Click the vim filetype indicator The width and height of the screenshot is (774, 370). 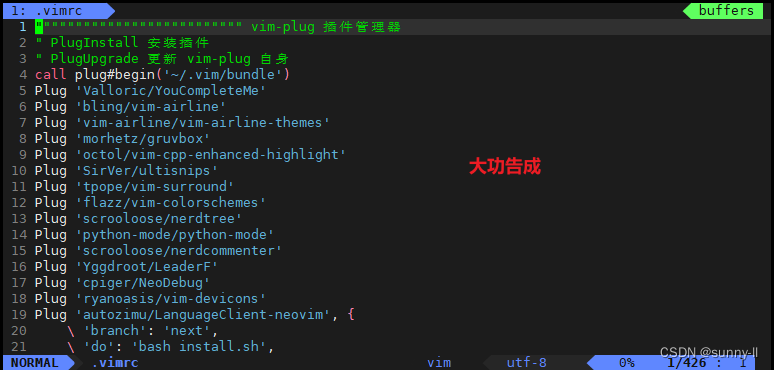[x=439, y=363]
